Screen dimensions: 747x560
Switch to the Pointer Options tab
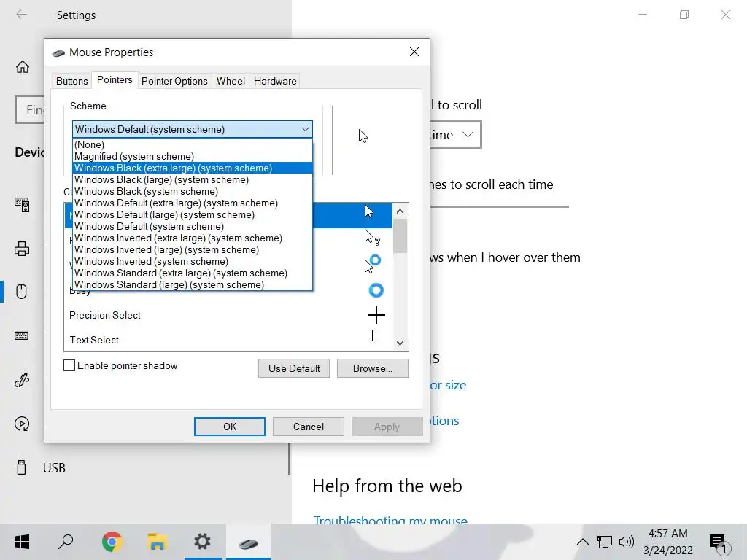(174, 81)
